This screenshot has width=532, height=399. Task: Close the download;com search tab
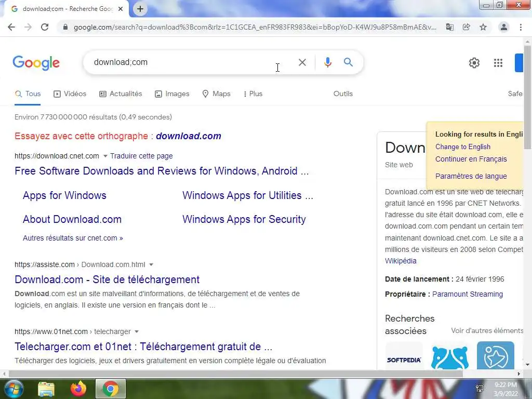121,9
